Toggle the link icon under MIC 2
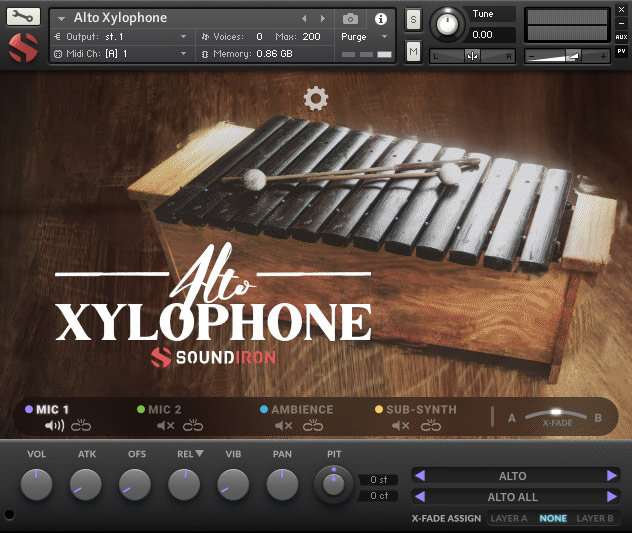632x533 pixels. [193, 425]
